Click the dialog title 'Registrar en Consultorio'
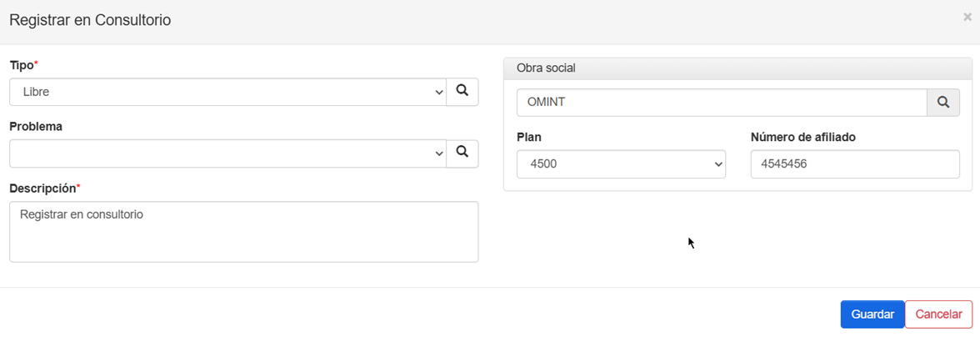 tap(91, 20)
